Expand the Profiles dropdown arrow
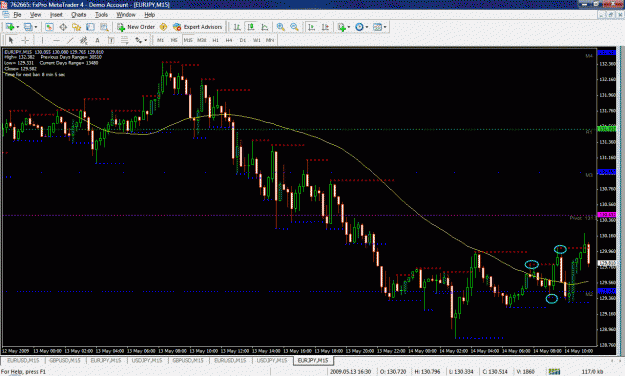This screenshot has height=376, width=625. tap(35, 27)
